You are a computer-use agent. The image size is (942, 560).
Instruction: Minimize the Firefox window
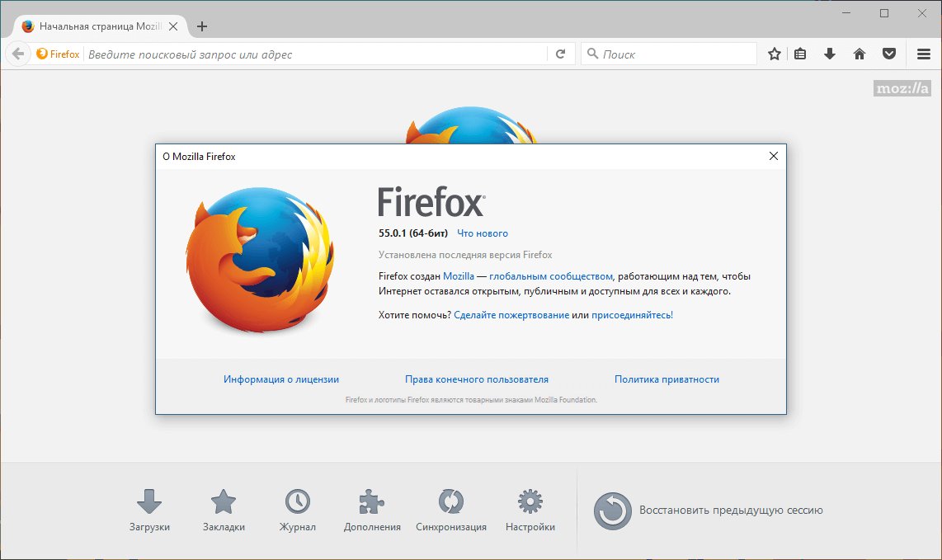[x=846, y=12]
